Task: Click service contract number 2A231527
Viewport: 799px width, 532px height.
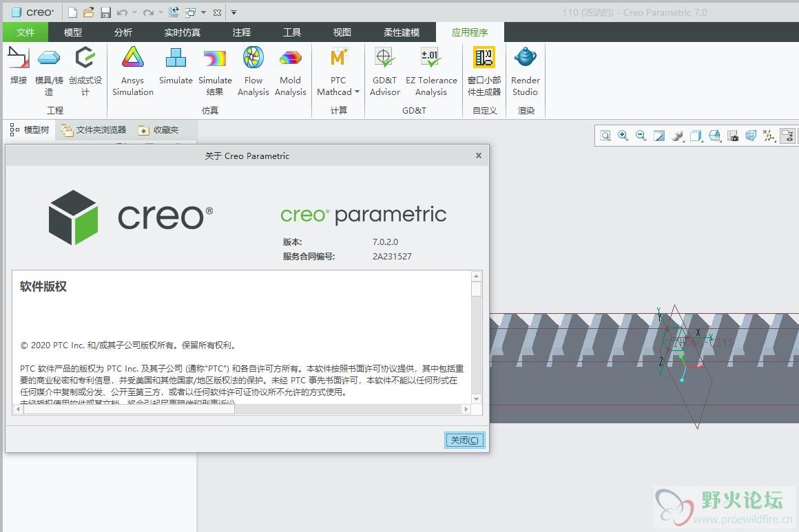Action: [392, 256]
